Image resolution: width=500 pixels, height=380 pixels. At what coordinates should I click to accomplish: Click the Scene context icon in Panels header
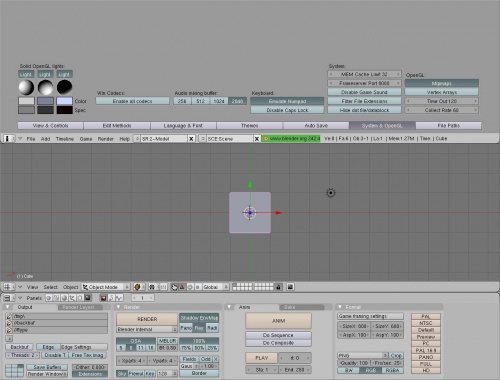[88, 298]
